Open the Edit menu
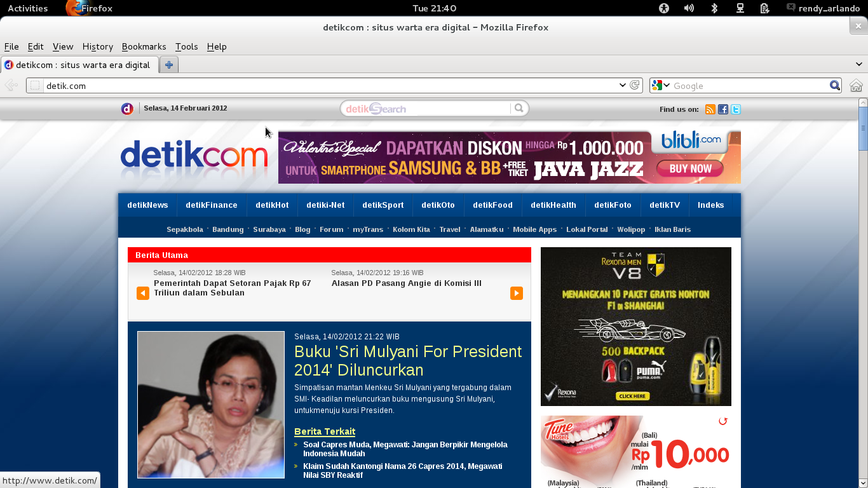Screen dimensions: 868x488 [x=36, y=46]
